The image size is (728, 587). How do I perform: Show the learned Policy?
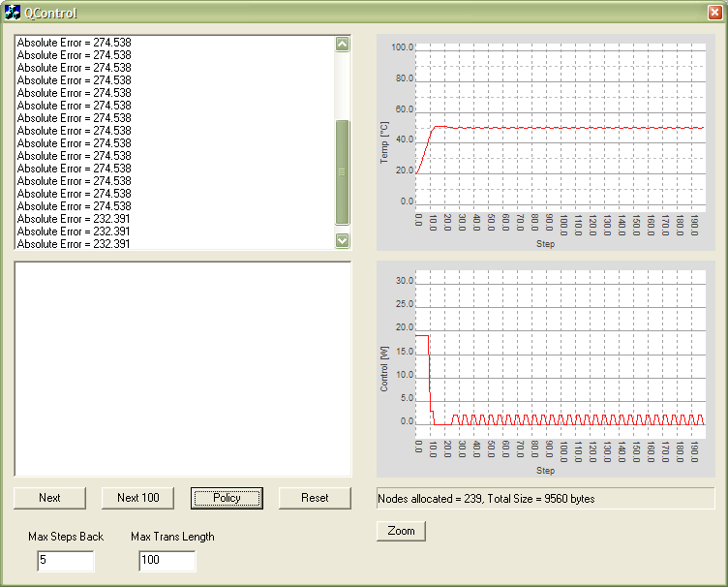coord(227,498)
